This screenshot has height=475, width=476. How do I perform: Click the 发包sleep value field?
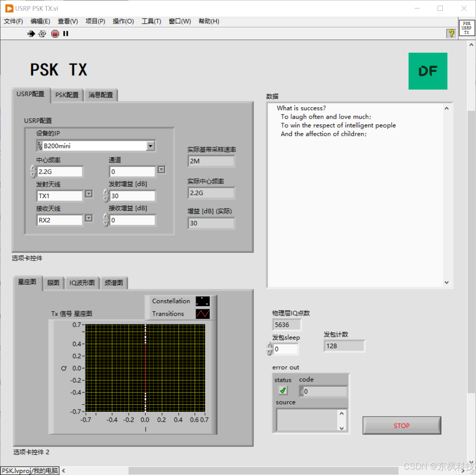[286, 349]
